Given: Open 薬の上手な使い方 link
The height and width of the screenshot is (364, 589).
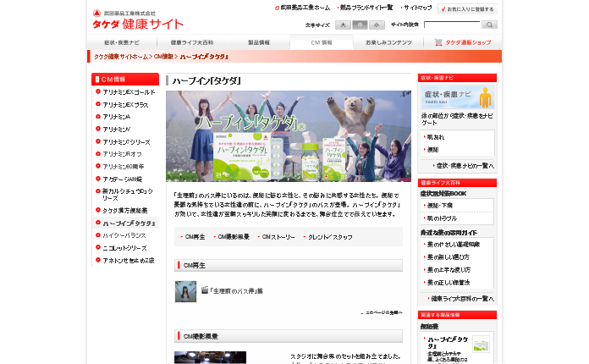Looking at the screenshot, I should pyautogui.click(x=449, y=270).
